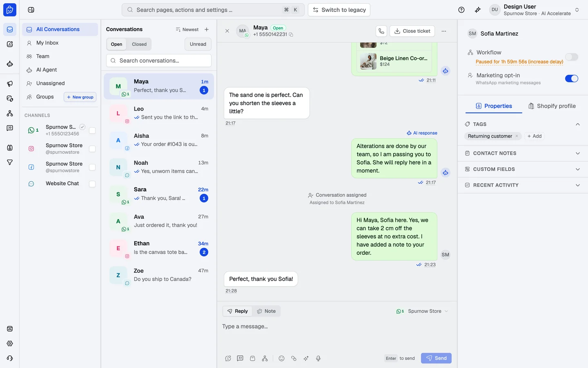
Task: Switch to the Shopify profile tab
Action: tap(552, 106)
